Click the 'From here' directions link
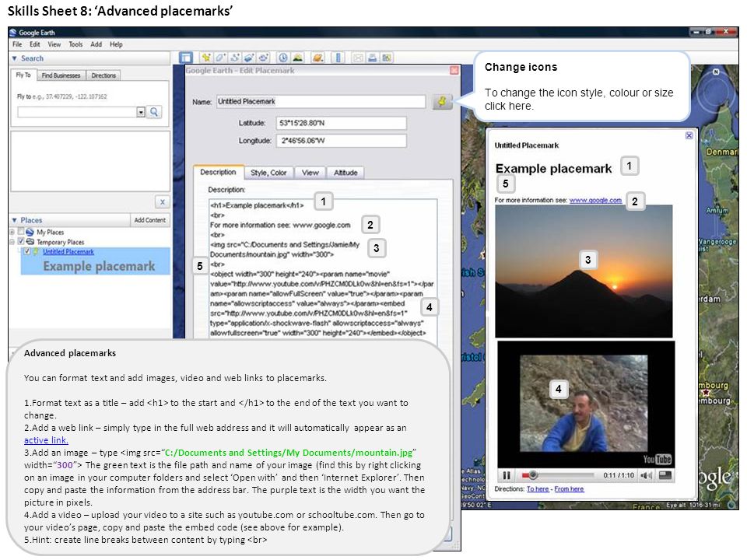Image resolution: width=747 pixels, height=560 pixels. [x=569, y=488]
